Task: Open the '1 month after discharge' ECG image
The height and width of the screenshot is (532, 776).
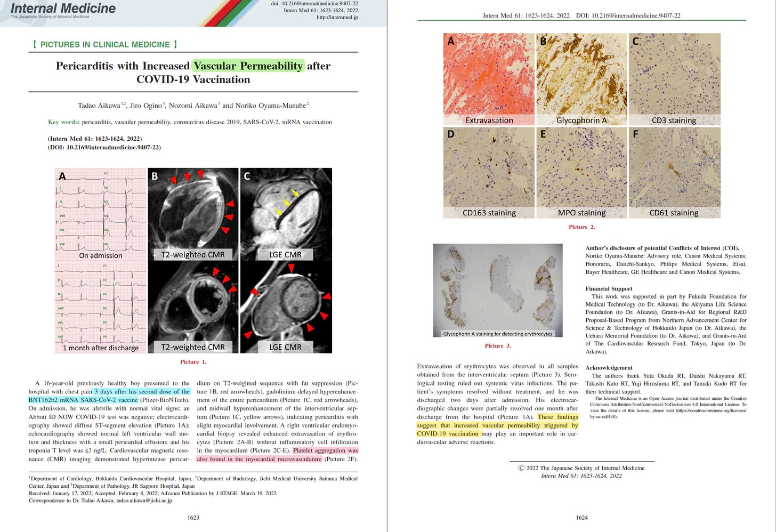Action: pyautogui.click(x=101, y=307)
